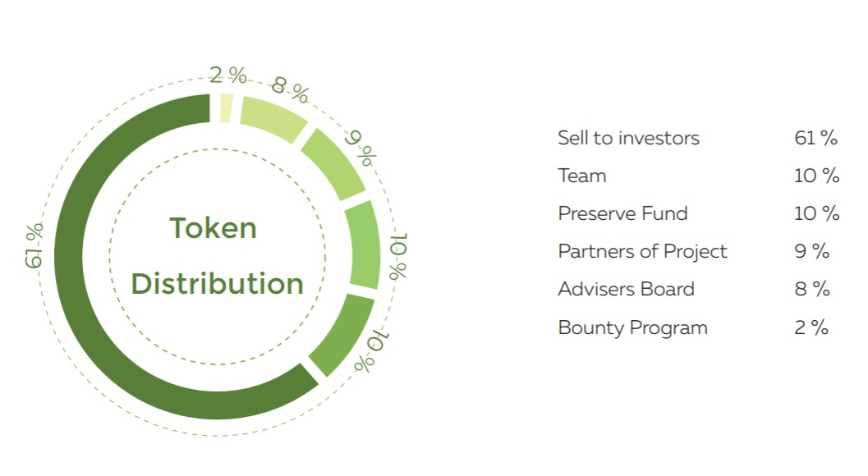Select the 10 % value next to Team
868x476 pixels.
pos(816,176)
